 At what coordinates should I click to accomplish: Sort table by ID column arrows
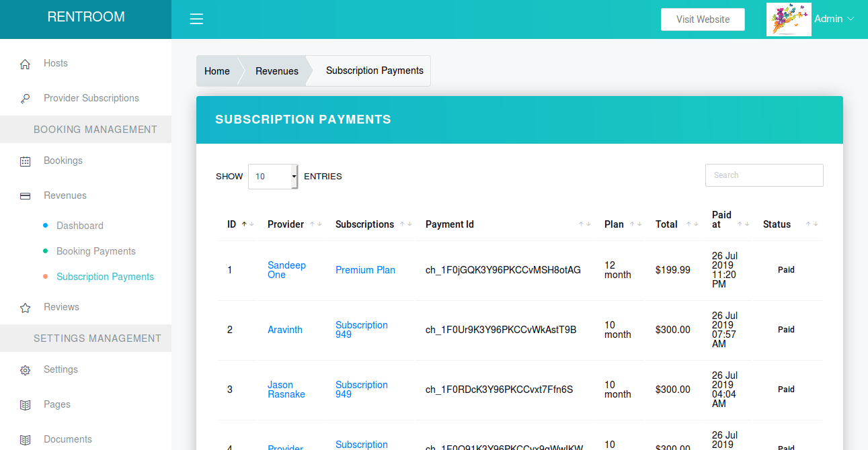click(247, 224)
